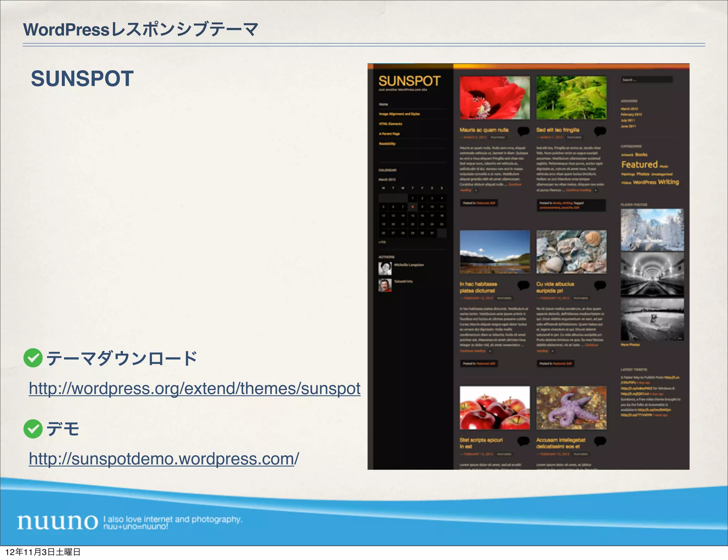Click the second author's avatar photo
This screenshot has height=560, width=728.
[x=385, y=285]
